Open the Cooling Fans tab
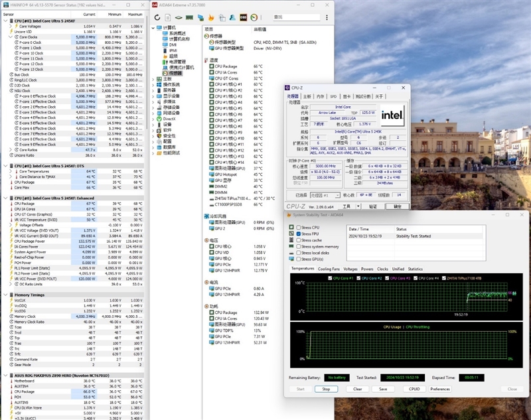 (329, 269)
